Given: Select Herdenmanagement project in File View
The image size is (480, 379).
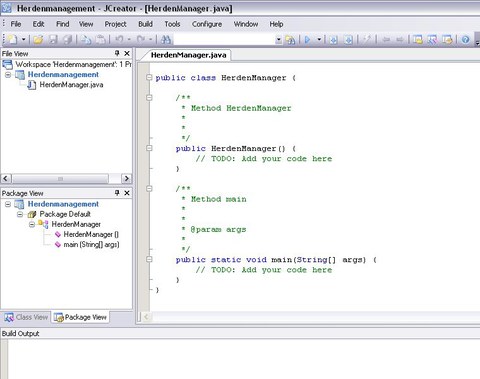Looking at the screenshot, I should pos(63,74).
